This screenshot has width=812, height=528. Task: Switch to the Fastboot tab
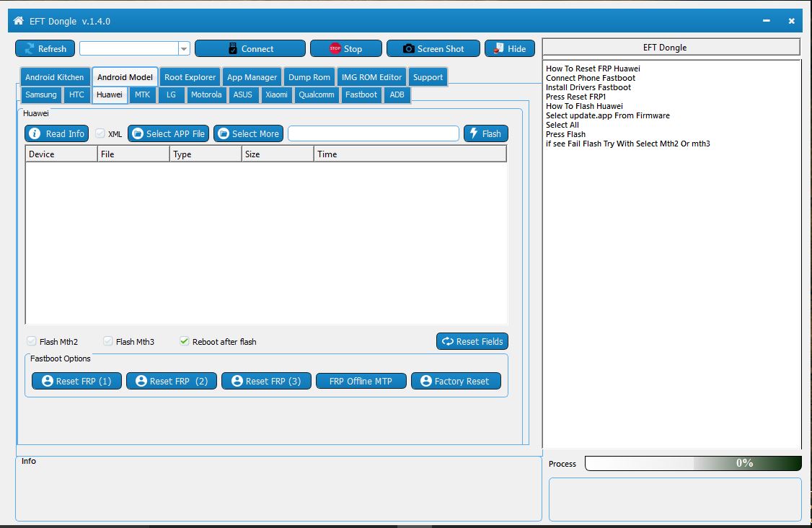(361, 94)
